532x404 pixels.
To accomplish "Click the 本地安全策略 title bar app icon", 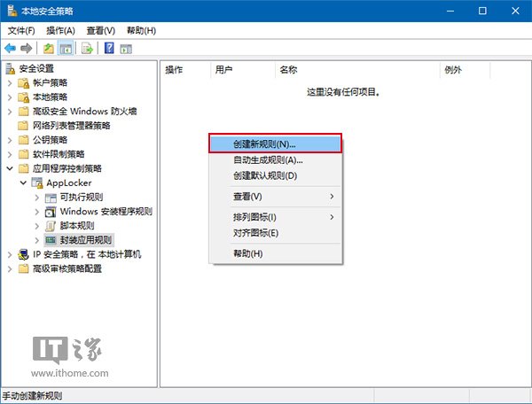I will pos(12,11).
